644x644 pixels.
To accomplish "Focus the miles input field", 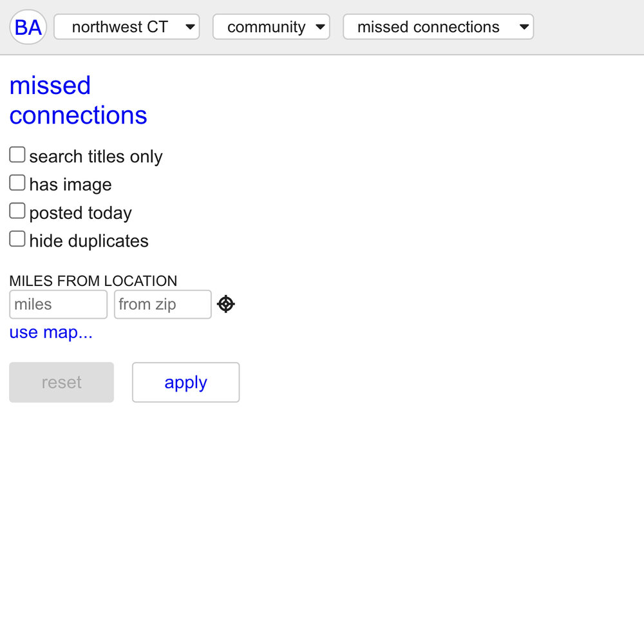I will tap(58, 305).
